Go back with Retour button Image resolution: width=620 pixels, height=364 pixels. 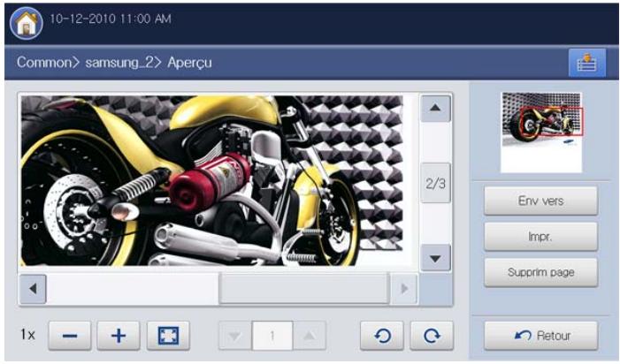540,336
